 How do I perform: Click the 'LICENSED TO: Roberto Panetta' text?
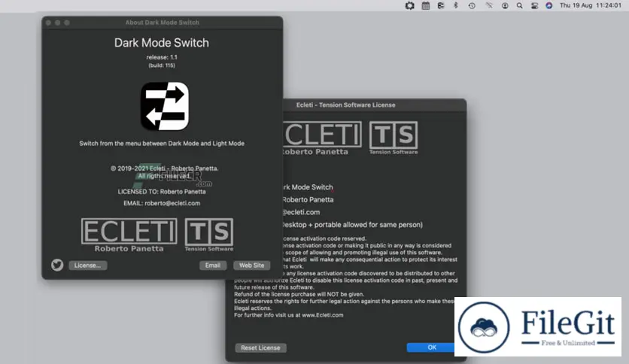(x=162, y=192)
